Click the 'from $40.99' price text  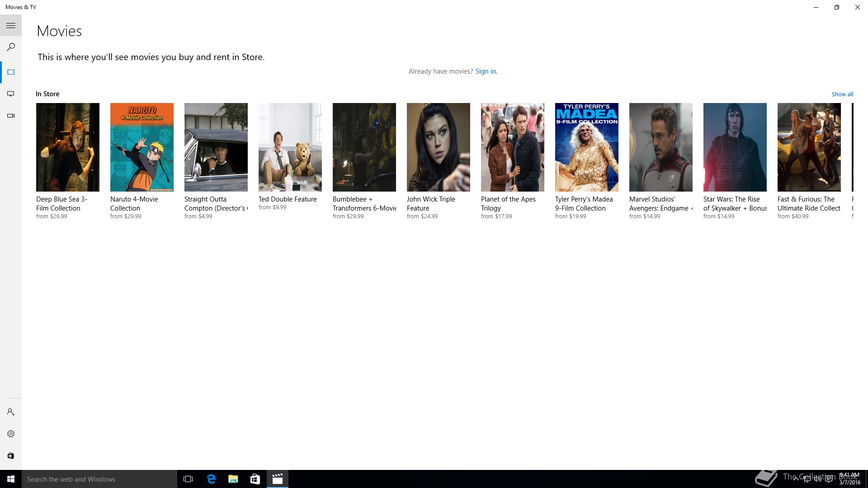[793, 216]
